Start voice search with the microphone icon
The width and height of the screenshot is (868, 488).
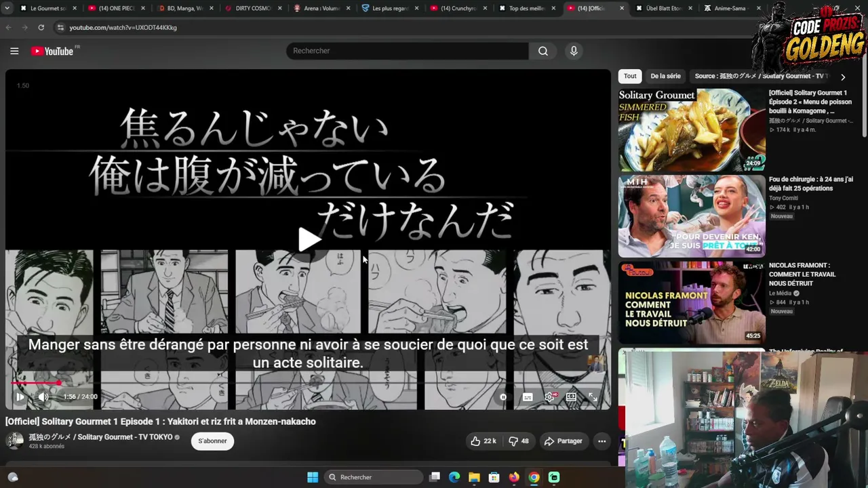point(574,51)
